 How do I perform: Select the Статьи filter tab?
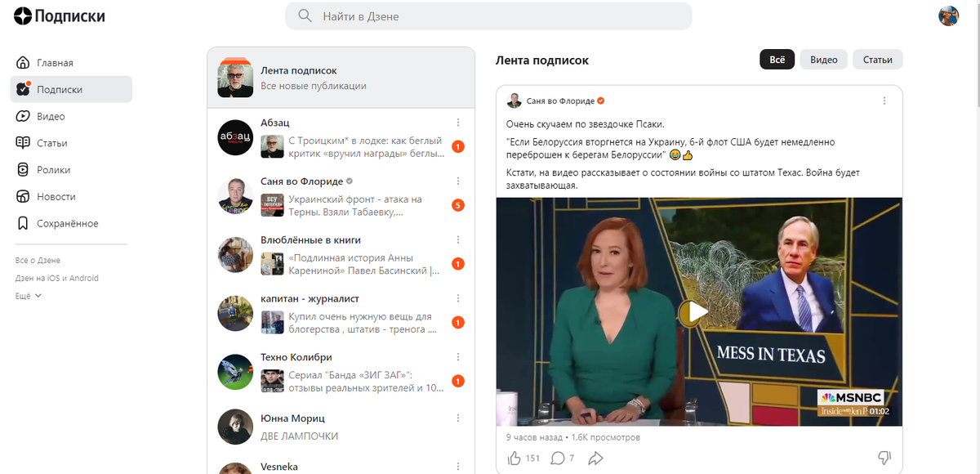878,60
